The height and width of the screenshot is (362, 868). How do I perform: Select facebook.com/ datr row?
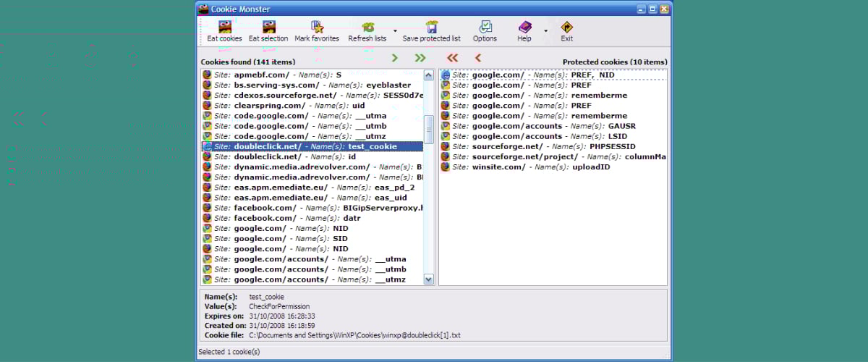[x=312, y=218]
